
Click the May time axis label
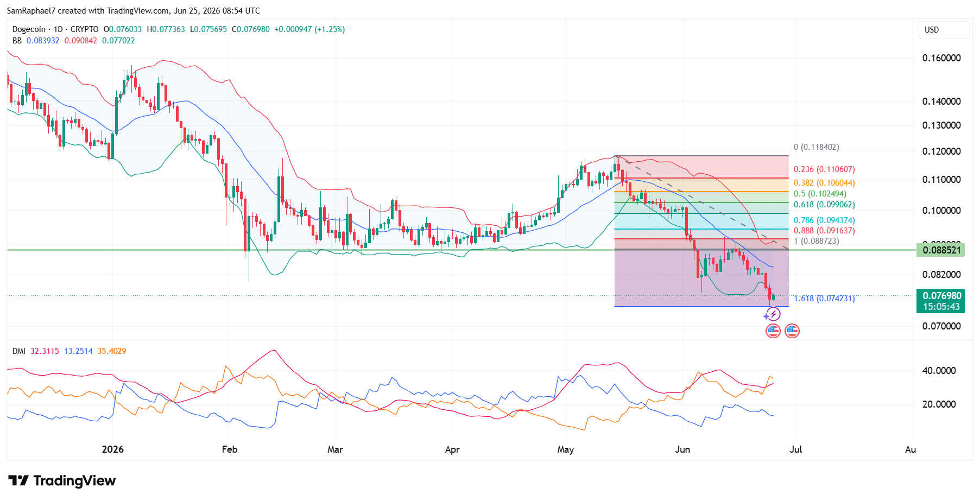pyautogui.click(x=565, y=449)
